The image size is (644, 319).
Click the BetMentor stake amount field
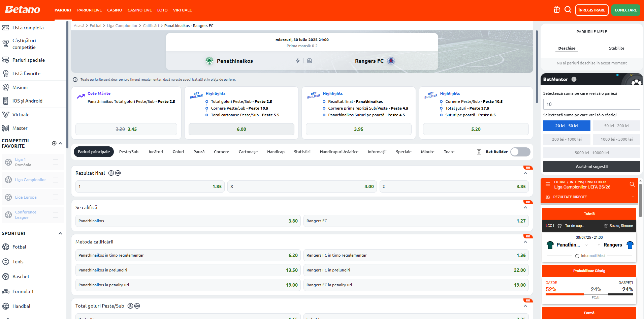tap(592, 104)
